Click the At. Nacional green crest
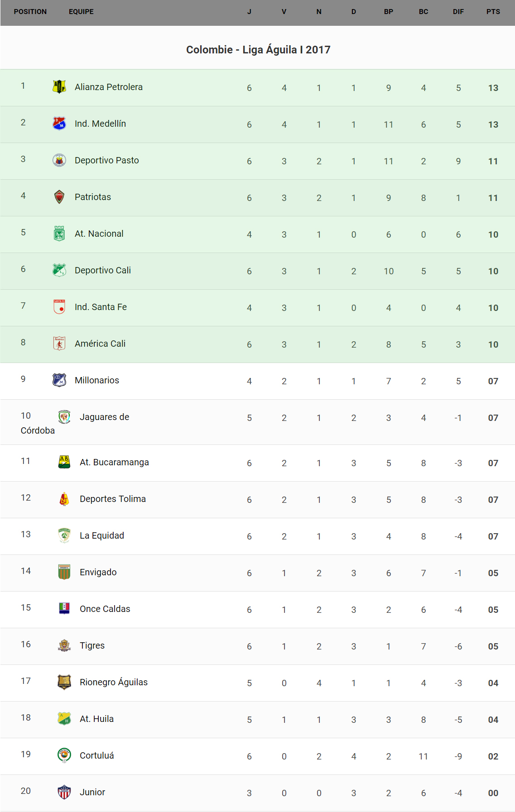The width and height of the screenshot is (515, 812). (59, 234)
